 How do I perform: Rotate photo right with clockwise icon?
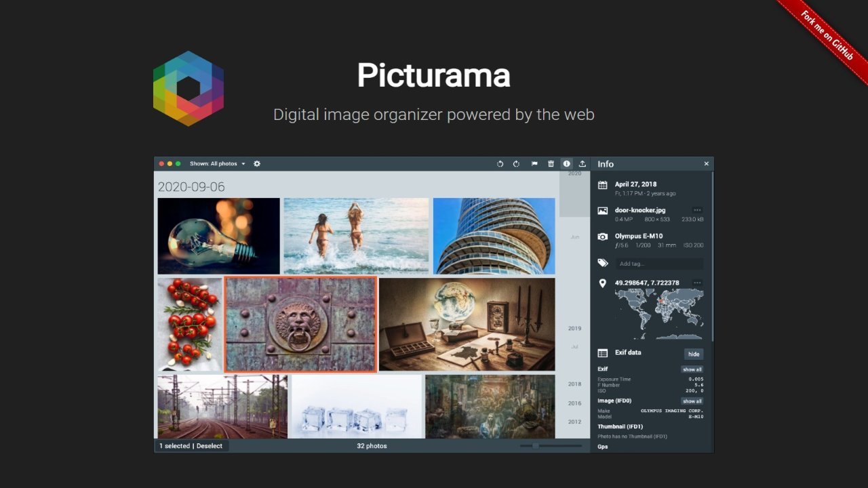(516, 164)
